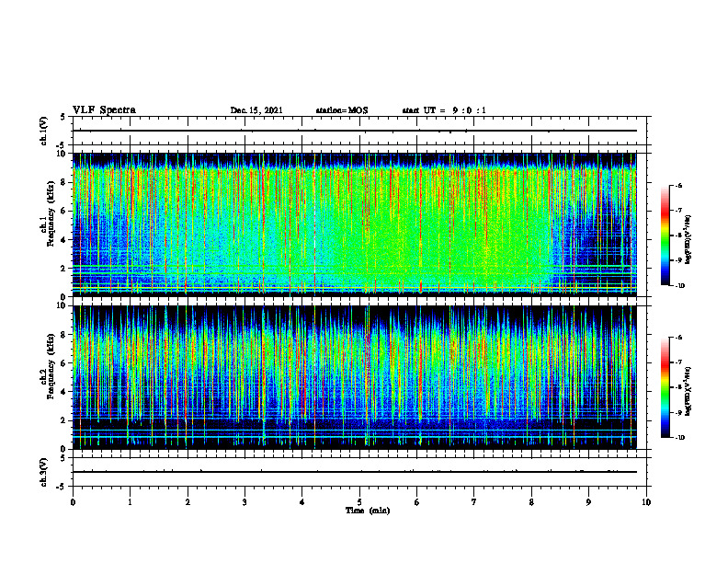Click the "VLF Spectra" plot title
728x563 pixels.
[104, 110]
